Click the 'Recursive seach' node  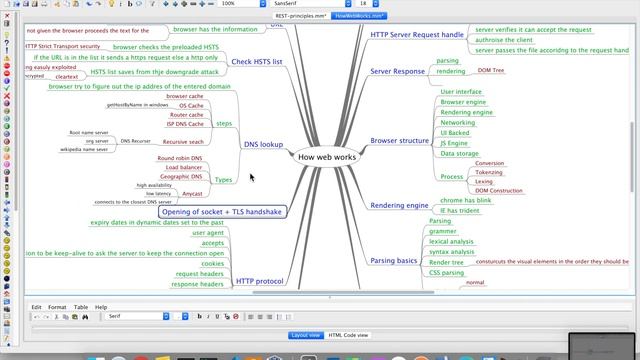click(183, 142)
